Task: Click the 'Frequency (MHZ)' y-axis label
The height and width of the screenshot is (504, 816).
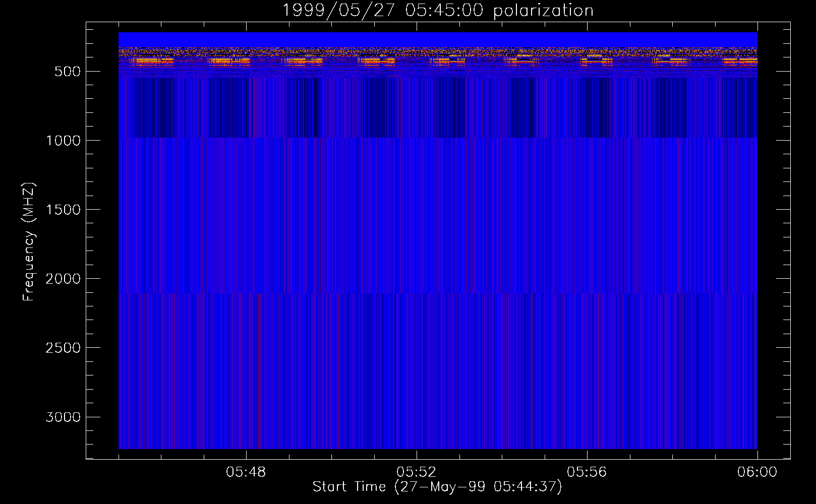Action: click(29, 242)
